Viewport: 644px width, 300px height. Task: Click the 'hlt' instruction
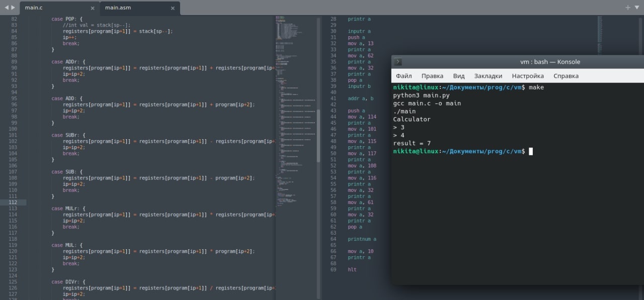click(x=352, y=269)
